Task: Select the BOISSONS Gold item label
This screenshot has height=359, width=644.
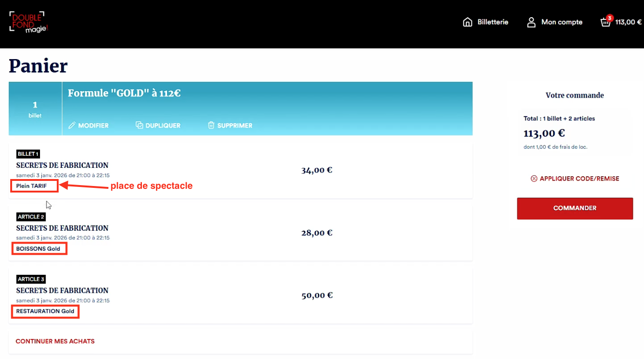Action: [x=38, y=249]
